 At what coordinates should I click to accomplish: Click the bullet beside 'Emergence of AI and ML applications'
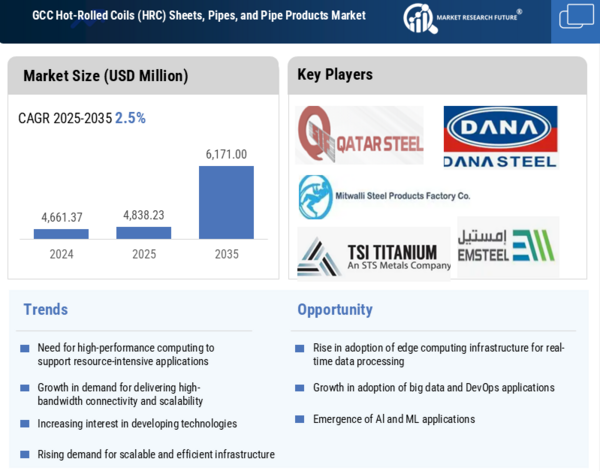[300, 420]
